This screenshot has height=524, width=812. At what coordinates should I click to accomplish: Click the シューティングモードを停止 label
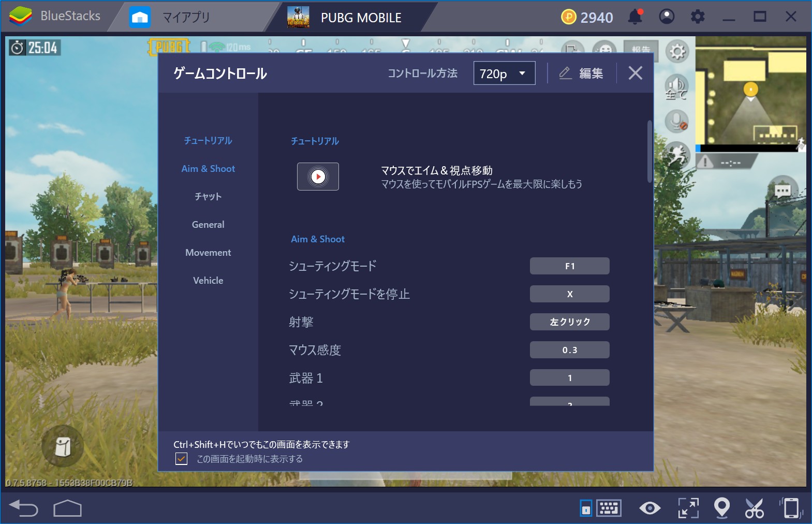(349, 294)
